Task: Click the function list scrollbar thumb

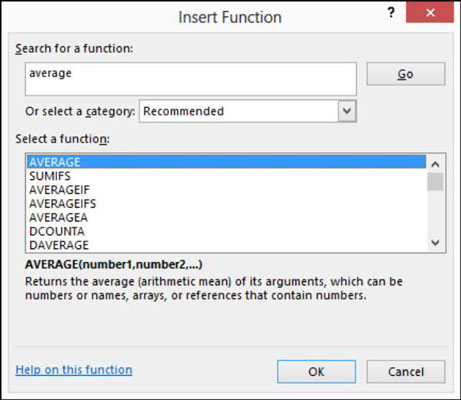Action: 435,182
